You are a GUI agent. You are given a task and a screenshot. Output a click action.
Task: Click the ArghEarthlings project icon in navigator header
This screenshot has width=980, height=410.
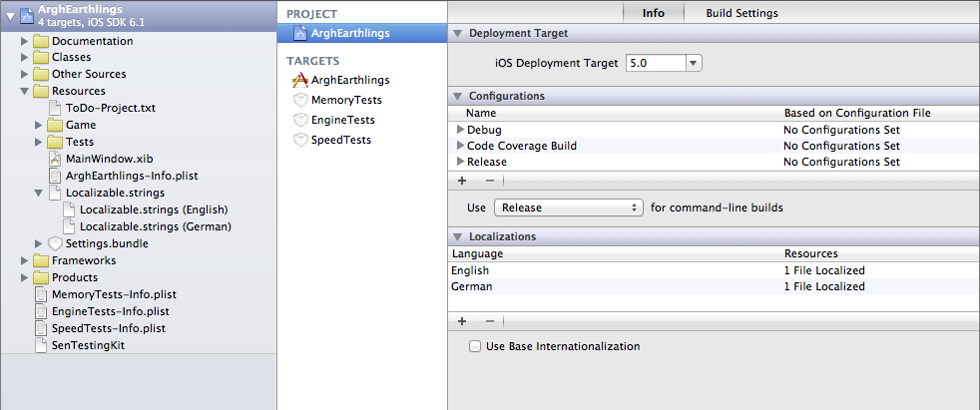(27, 16)
